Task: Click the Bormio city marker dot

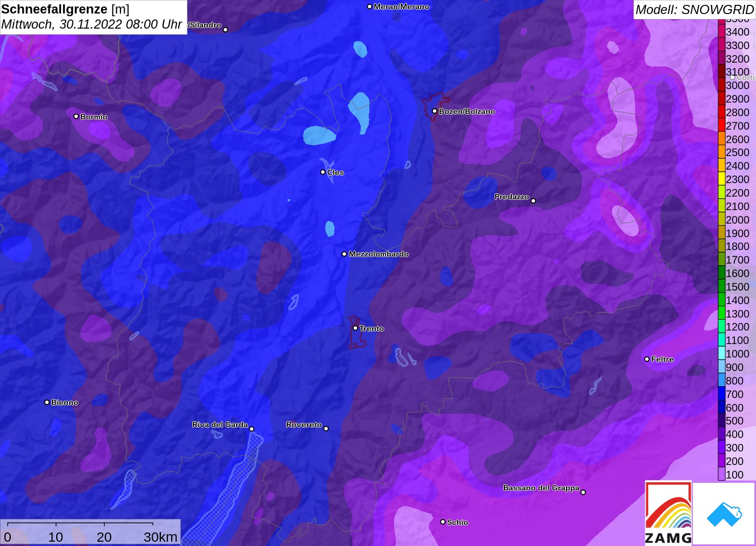Action: pos(76,116)
